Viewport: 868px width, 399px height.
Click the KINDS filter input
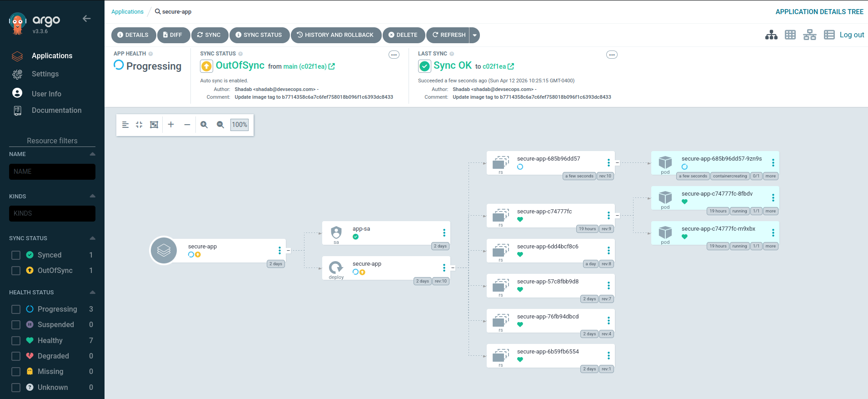(x=52, y=213)
